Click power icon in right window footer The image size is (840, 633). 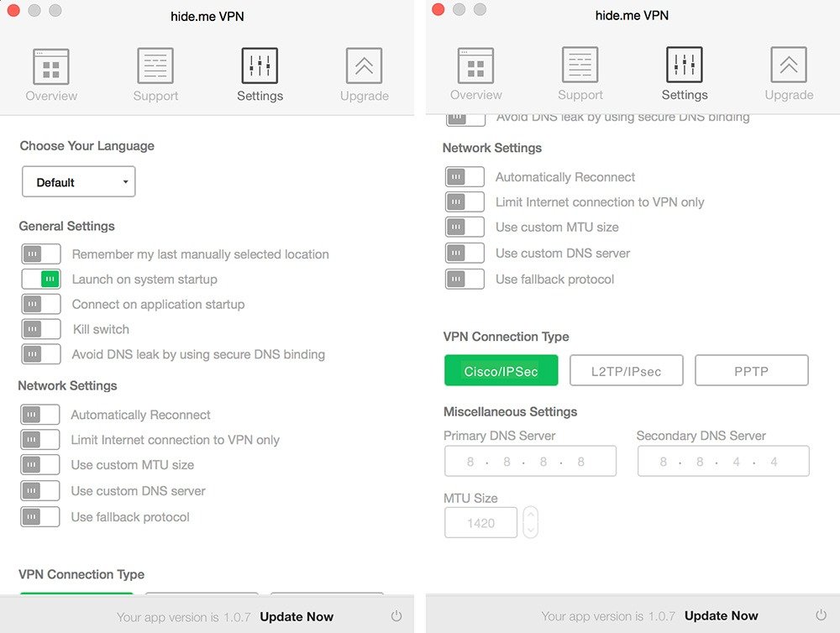point(822,615)
